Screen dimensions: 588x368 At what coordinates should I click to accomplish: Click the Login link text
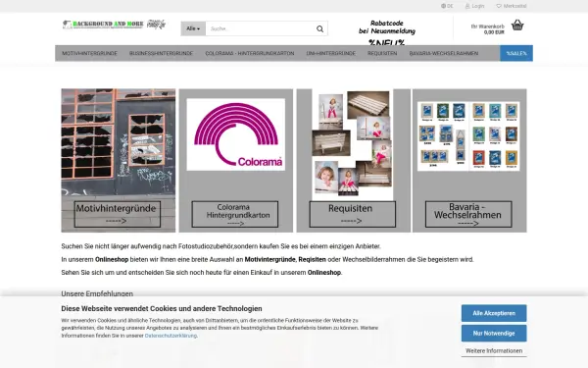tap(478, 6)
